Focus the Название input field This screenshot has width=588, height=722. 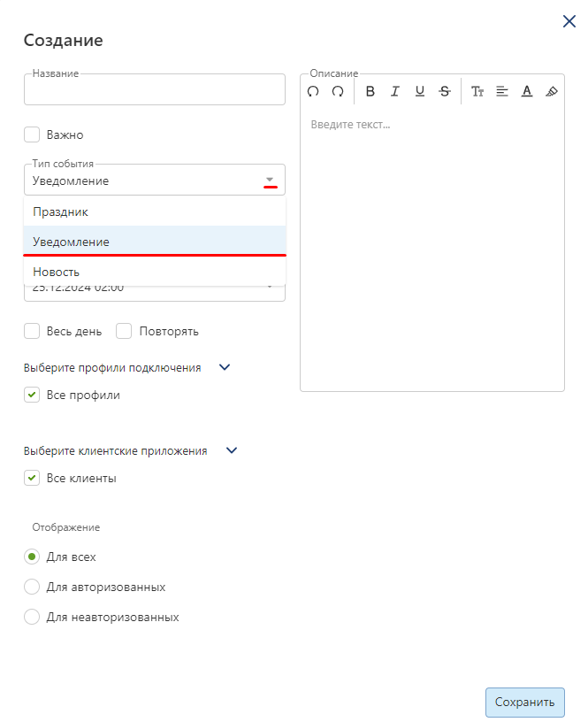155,89
